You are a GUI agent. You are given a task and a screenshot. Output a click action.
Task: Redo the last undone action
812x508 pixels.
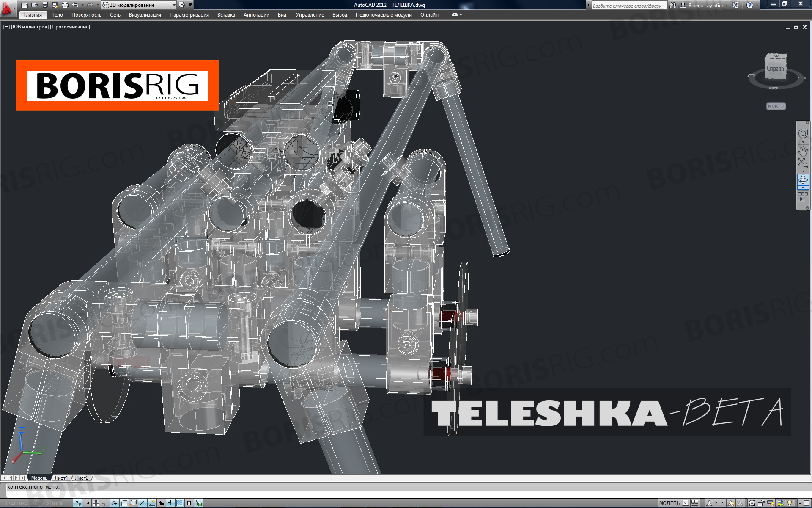[90, 5]
